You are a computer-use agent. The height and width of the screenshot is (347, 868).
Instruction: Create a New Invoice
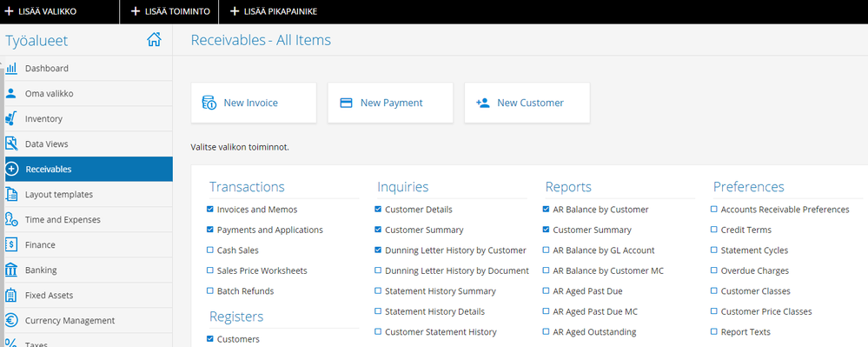coord(254,103)
